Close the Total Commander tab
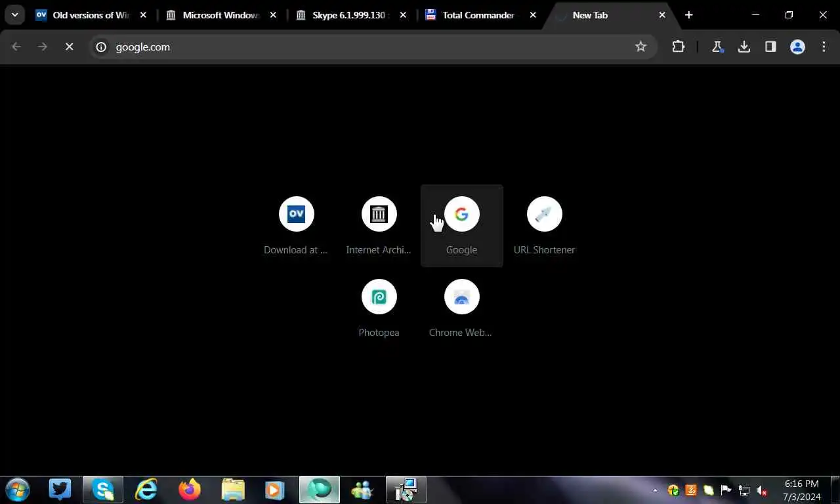Screen dimensions: 840x504 coord(533,15)
